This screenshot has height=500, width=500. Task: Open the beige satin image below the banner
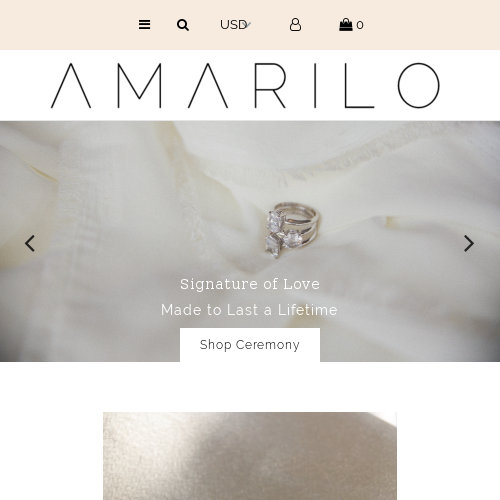250,456
